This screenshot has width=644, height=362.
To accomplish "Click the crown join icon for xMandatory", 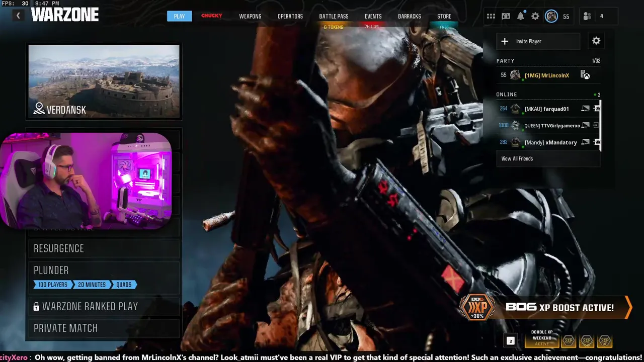I will (x=596, y=142).
